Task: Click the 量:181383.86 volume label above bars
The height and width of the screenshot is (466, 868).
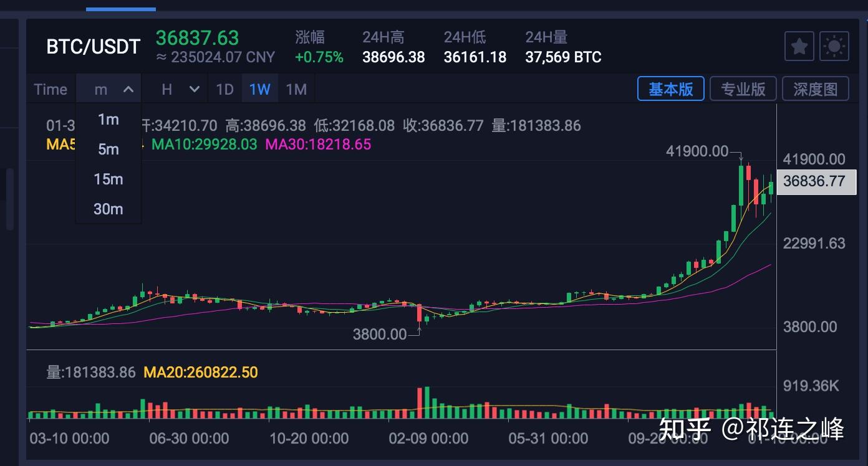Action: tap(91, 373)
